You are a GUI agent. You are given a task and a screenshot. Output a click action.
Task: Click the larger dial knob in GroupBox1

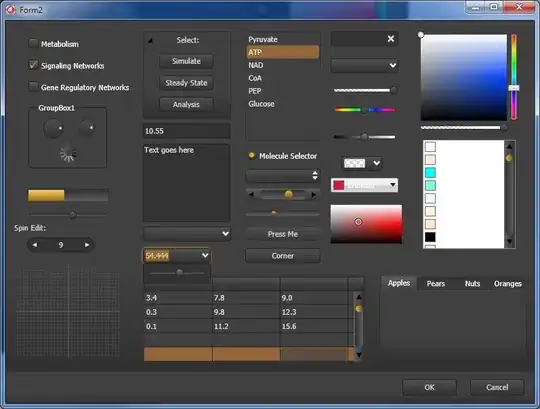point(54,128)
